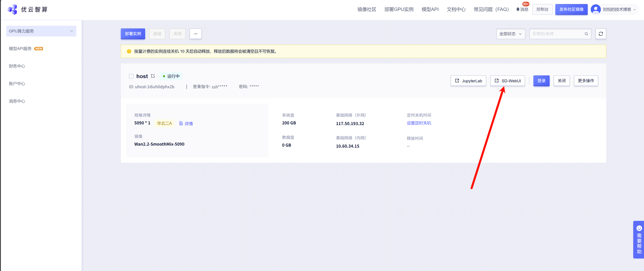Select 财务中心 in the sidebar
Viewport: 644px width, 271px height.
[17, 66]
